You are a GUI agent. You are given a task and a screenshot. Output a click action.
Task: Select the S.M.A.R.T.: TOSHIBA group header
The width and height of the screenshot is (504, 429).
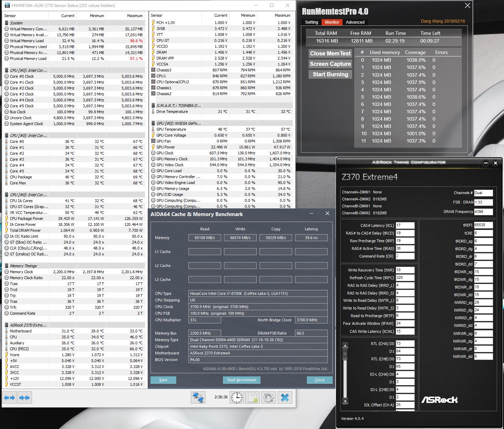point(221,106)
